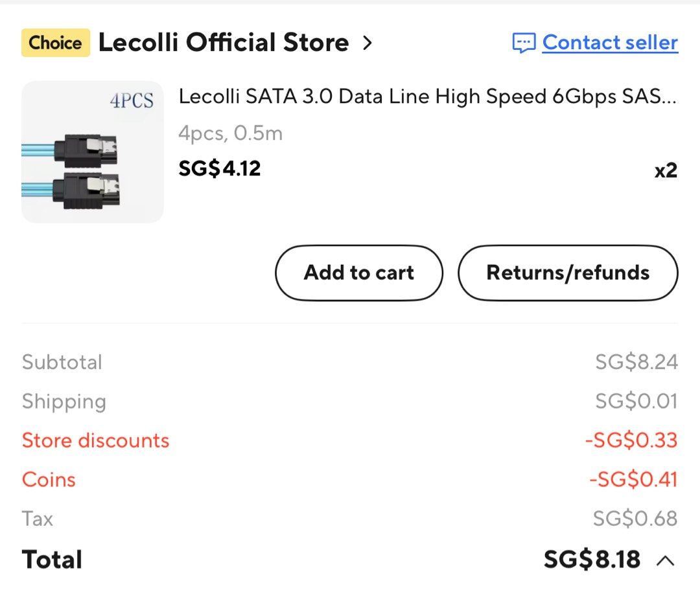Screen dimensions: 700x590
Task: Click the Subtotal SG$8.24 amount
Action: pyautogui.click(x=636, y=361)
